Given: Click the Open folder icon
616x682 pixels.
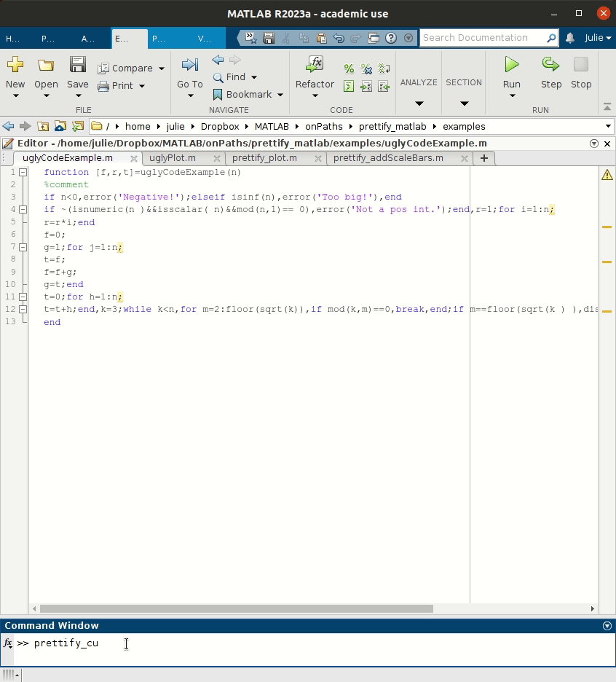Looking at the screenshot, I should (x=46, y=65).
